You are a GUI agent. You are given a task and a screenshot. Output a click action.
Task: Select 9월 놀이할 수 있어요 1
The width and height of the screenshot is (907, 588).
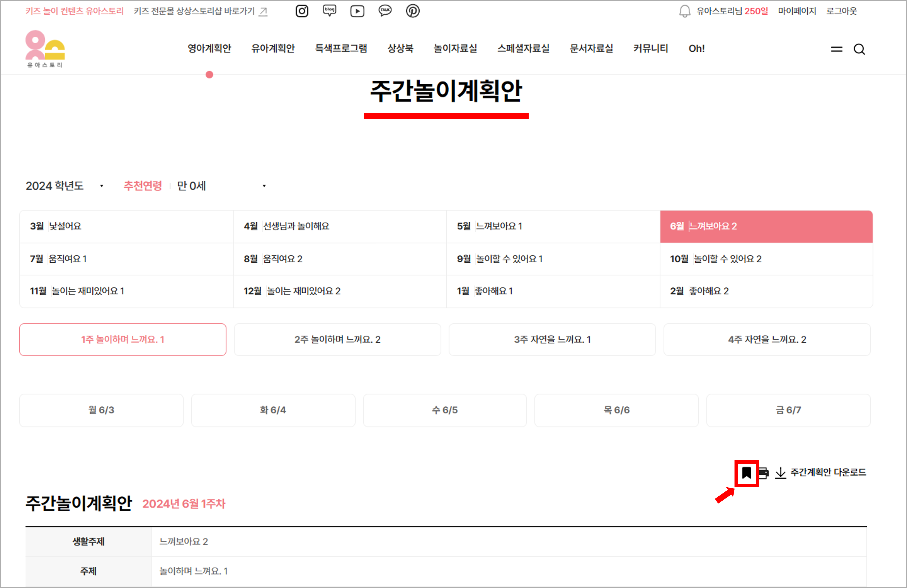pos(553,259)
